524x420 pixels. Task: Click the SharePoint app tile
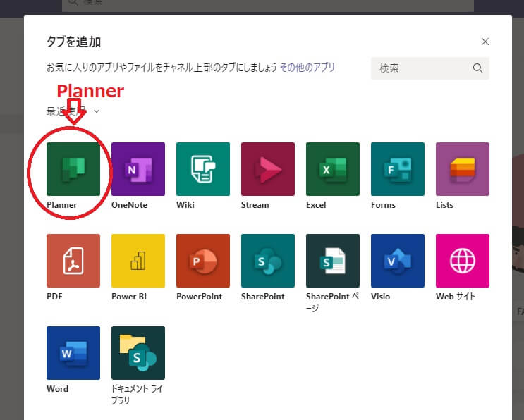(x=268, y=261)
